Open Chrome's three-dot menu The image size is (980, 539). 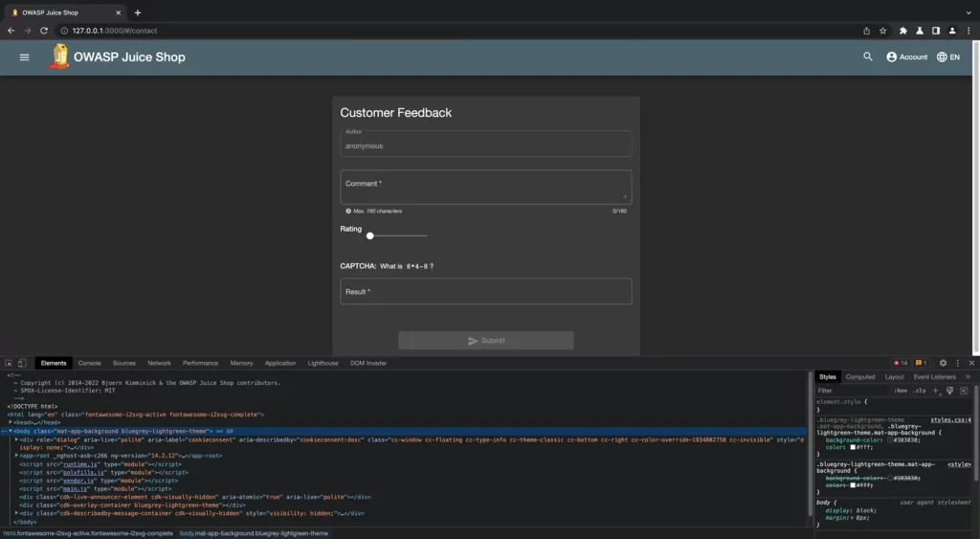click(x=969, y=31)
